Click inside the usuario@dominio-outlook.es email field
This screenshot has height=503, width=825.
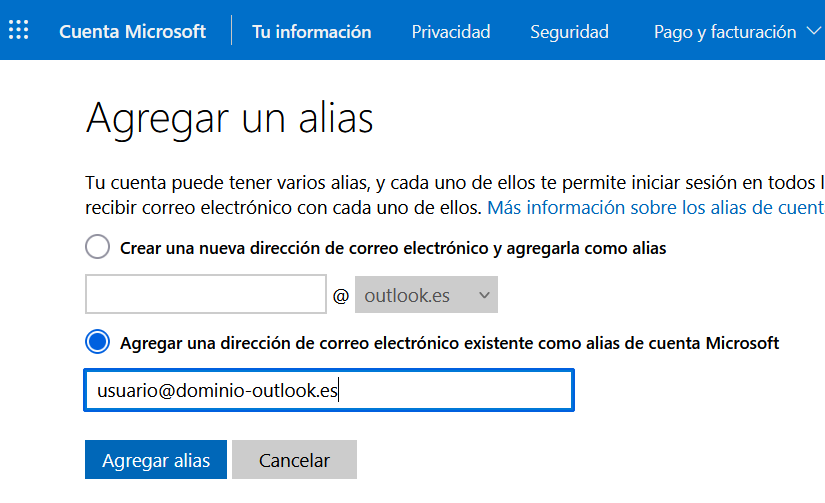point(329,390)
